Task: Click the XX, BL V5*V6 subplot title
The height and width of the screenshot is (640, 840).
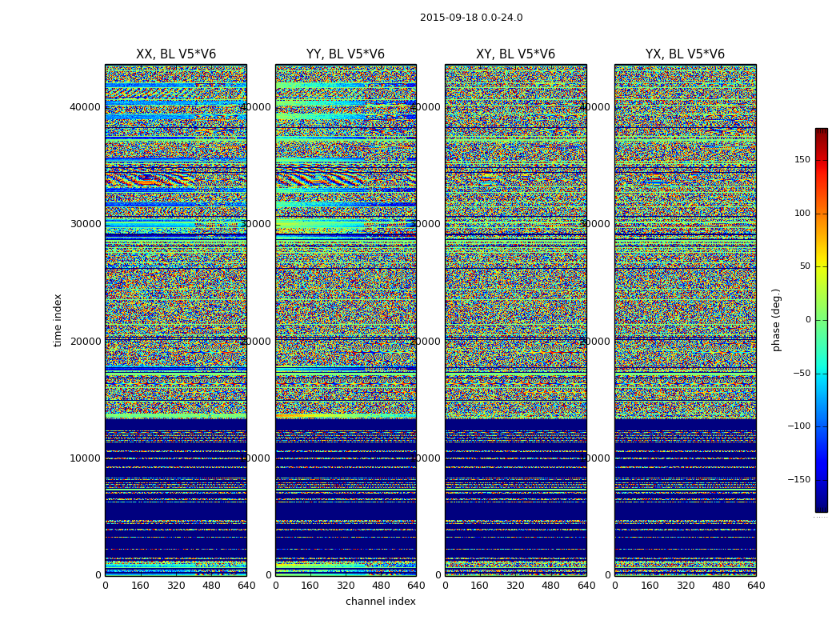Action: point(176,54)
